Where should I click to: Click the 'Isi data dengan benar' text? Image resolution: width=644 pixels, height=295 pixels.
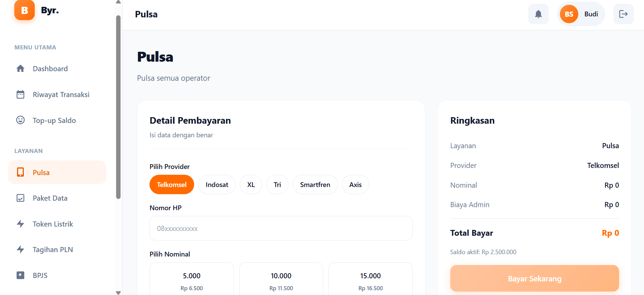click(x=181, y=135)
